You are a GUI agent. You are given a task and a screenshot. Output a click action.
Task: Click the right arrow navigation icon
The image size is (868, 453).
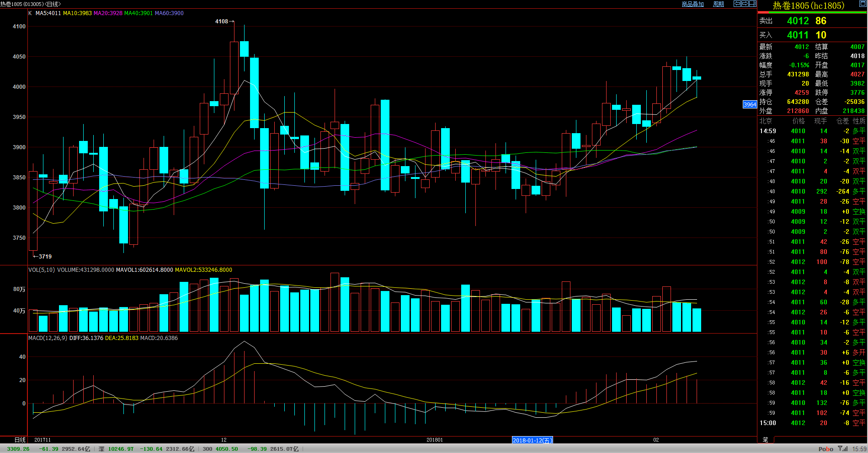point(745,4)
